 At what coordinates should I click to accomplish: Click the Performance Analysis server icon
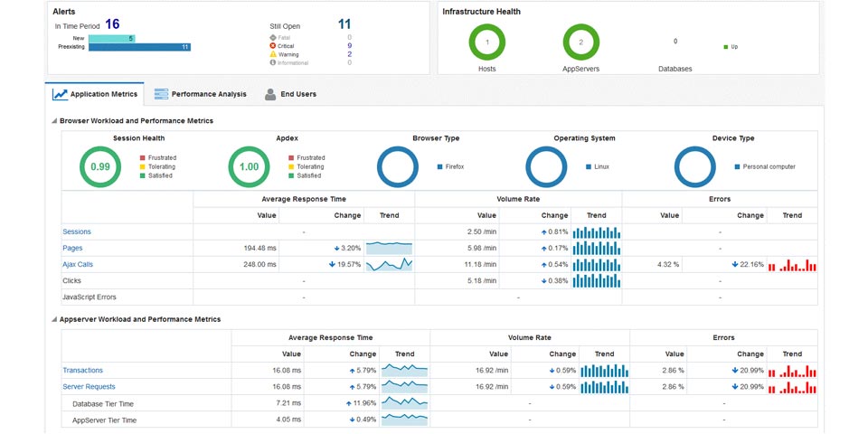(x=161, y=94)
